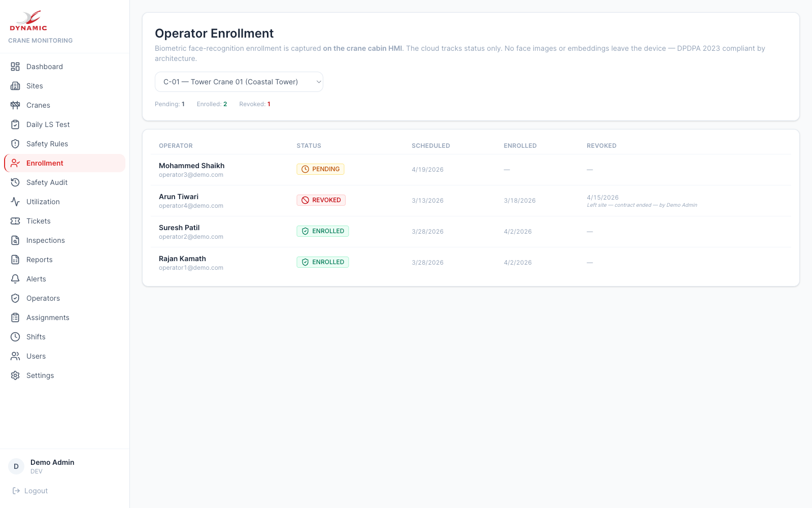Viewport: 812px width, 508px height.
Task: Expand crane list using the chevron arrow
Action: click(319, 82)
